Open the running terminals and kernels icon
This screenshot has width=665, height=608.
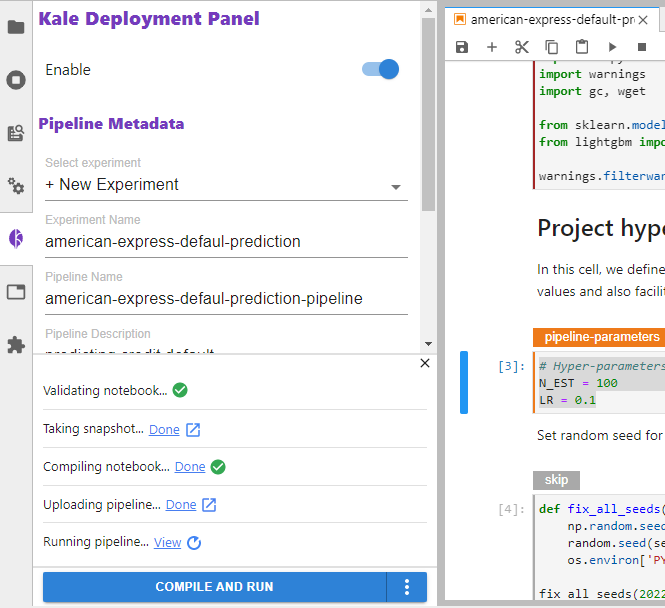point(16,80)
